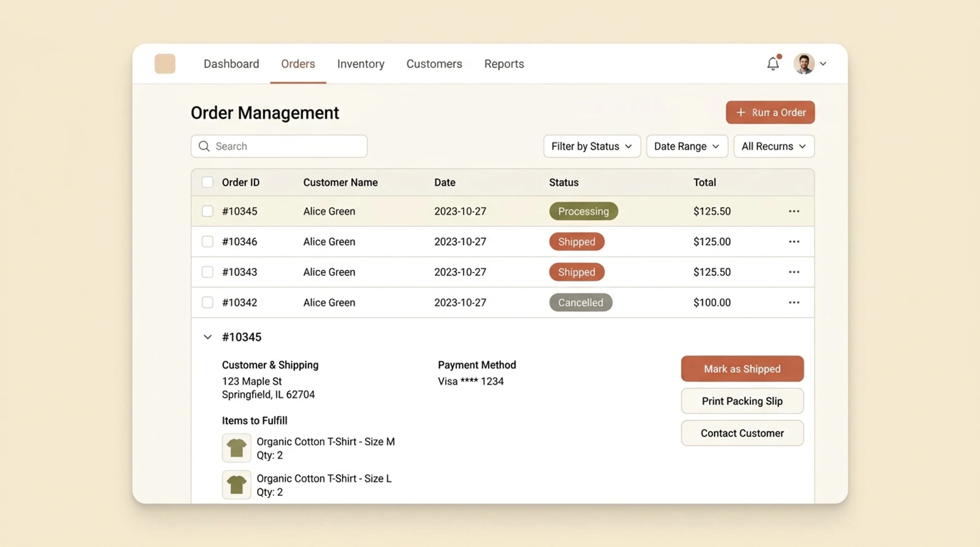Click the $125.00 total amount
Image resolution: width=980 pixels, height=547 pixels.
click(x=712, y=242)
